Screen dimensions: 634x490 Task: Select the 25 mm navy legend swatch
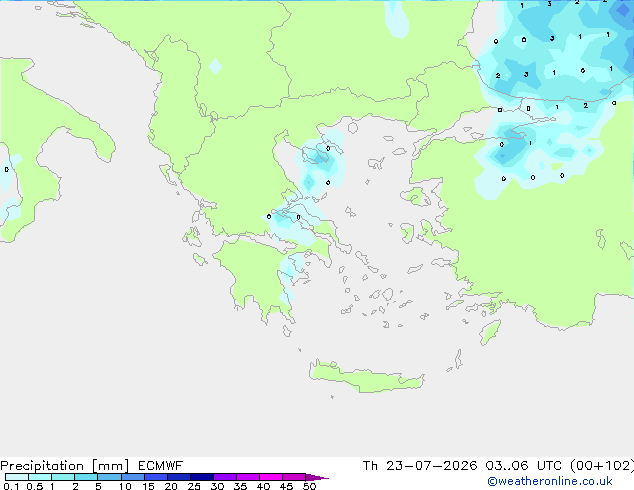click(x=202, y=477)
